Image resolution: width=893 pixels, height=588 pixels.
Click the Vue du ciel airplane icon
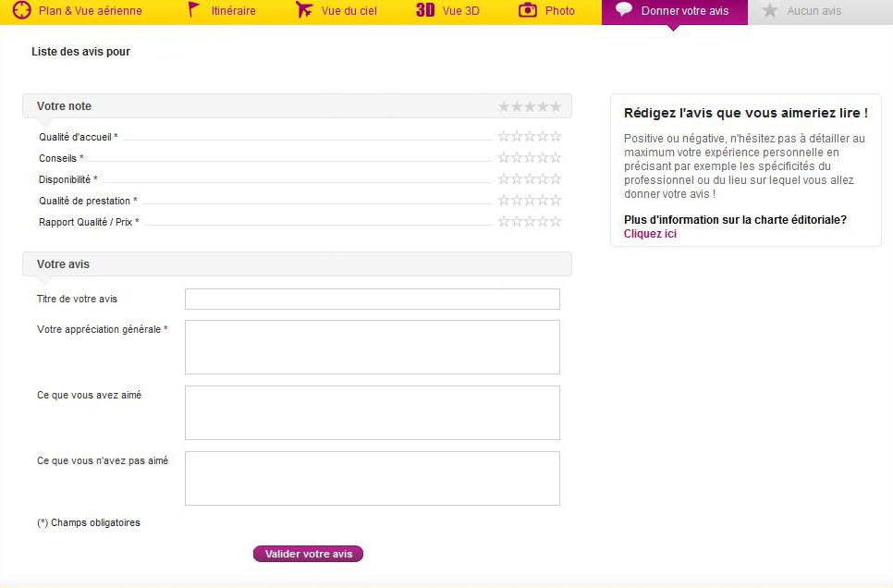304,11
